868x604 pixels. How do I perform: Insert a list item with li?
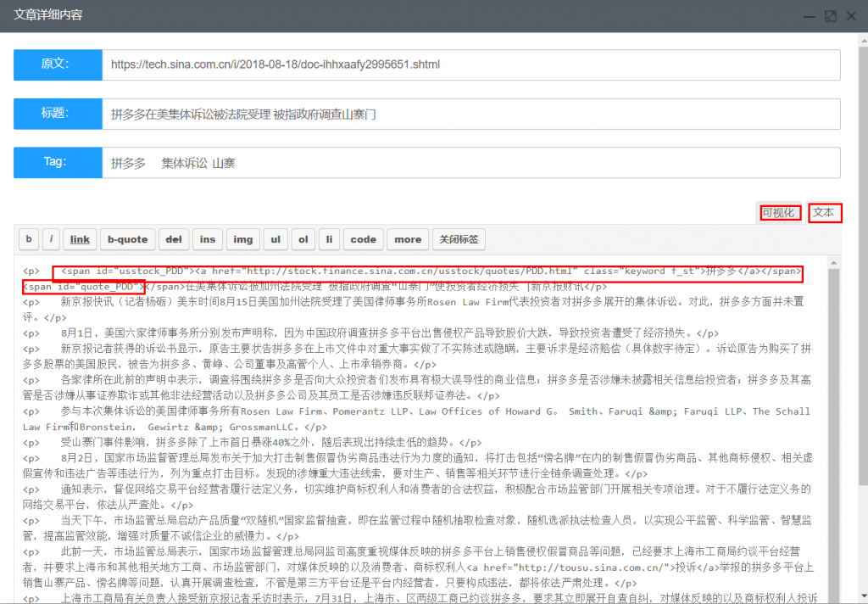(x=330, y=239)
